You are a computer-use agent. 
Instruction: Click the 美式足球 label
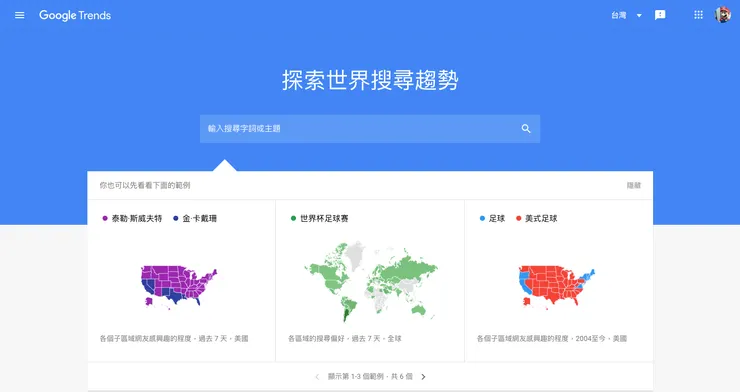tap(541, 218)
